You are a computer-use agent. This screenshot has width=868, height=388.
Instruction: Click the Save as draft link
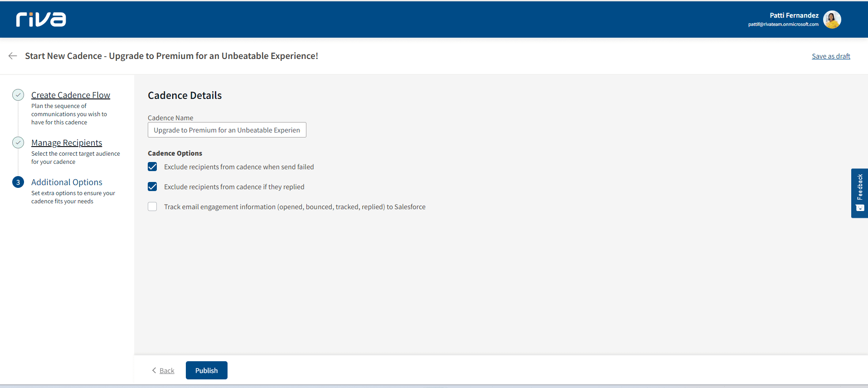[830, 56]
